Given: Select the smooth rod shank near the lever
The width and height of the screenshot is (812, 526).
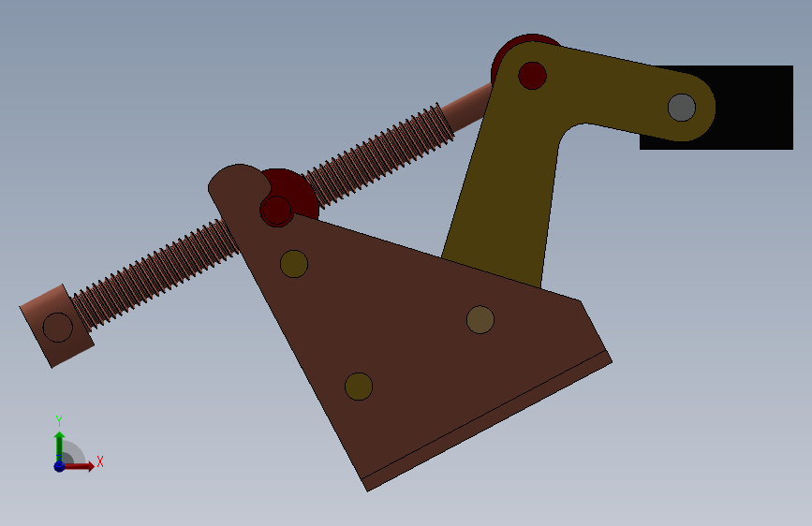Looking at the screenshot, I should point(466,109).
